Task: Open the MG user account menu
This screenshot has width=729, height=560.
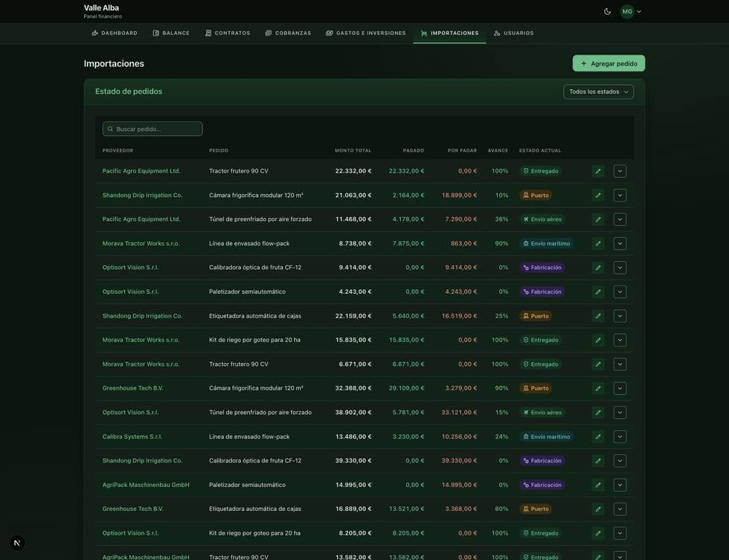Action: 631,12
